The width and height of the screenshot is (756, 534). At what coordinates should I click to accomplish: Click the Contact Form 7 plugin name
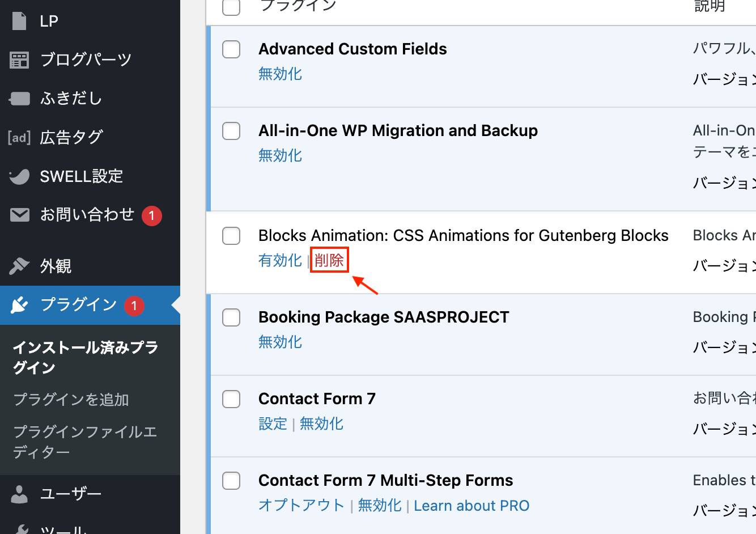coord(317,399)
